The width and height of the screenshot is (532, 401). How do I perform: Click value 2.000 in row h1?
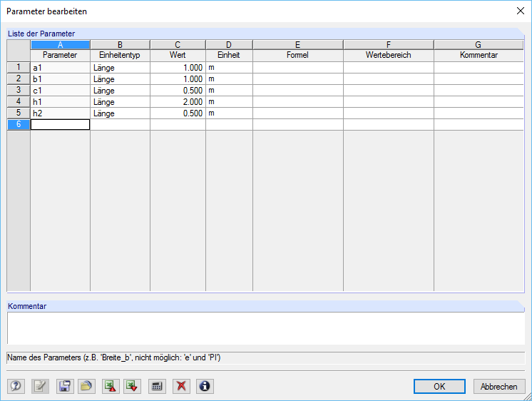(178, 102)
